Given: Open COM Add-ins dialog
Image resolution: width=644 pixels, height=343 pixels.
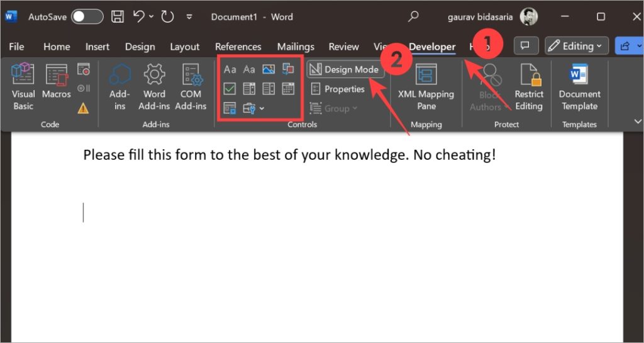Looking at the screenshot, I should 191,87.
